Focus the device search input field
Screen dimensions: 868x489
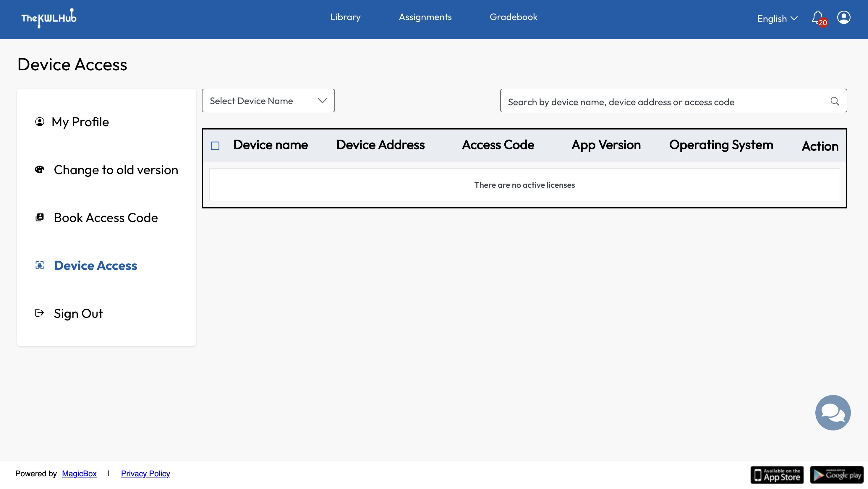tap(660, 101)
